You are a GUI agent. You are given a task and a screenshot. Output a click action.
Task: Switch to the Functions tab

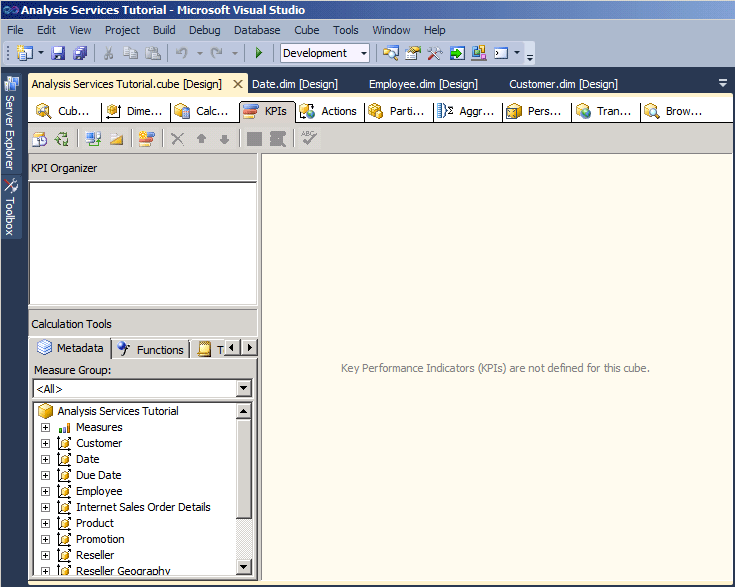coord(151,349)
